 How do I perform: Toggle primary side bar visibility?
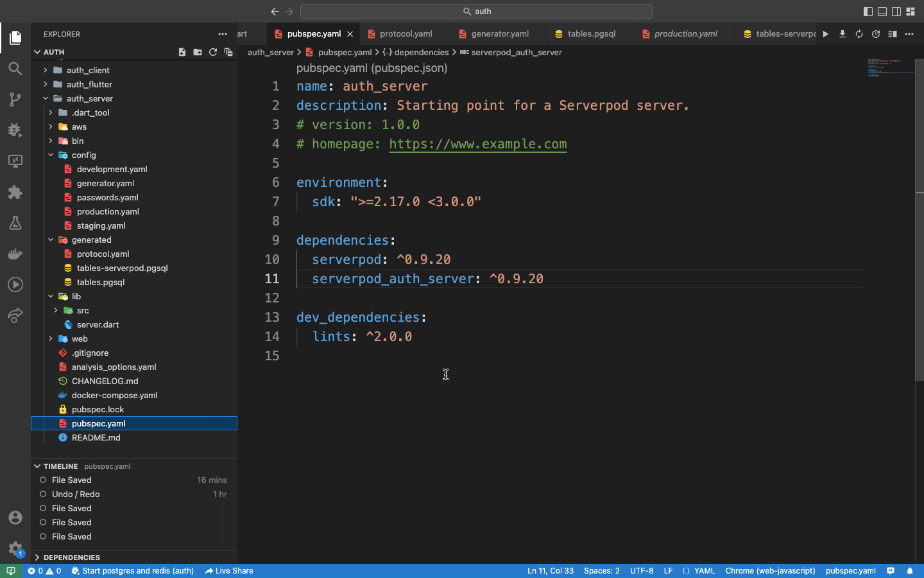(x=868, y=12)
